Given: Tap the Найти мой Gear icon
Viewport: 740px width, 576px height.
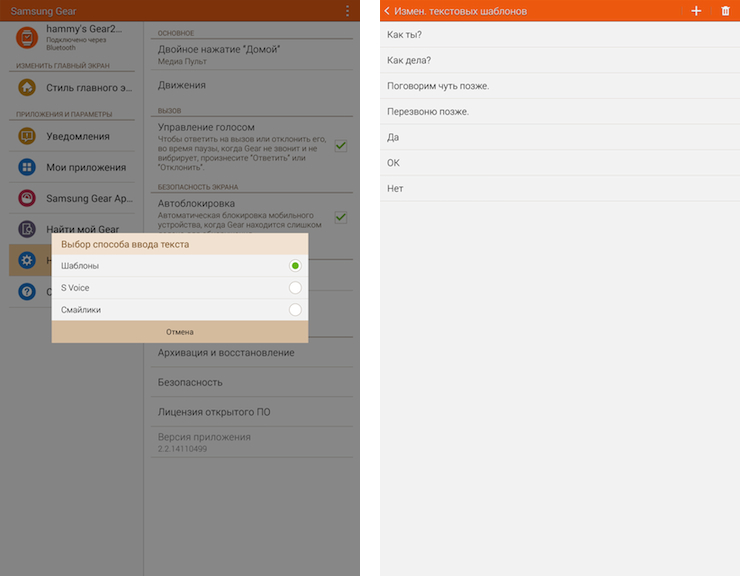Looking at the screenshot, I should point(27,229).
